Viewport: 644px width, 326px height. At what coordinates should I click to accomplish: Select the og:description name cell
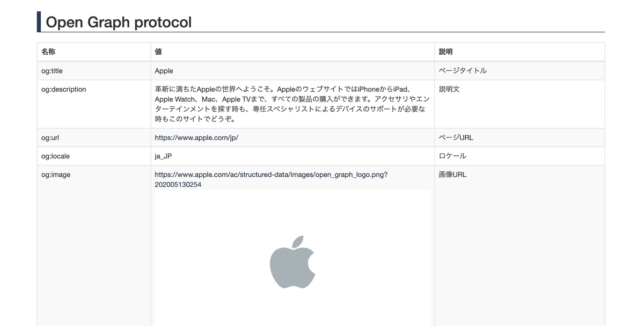(64, 90)
